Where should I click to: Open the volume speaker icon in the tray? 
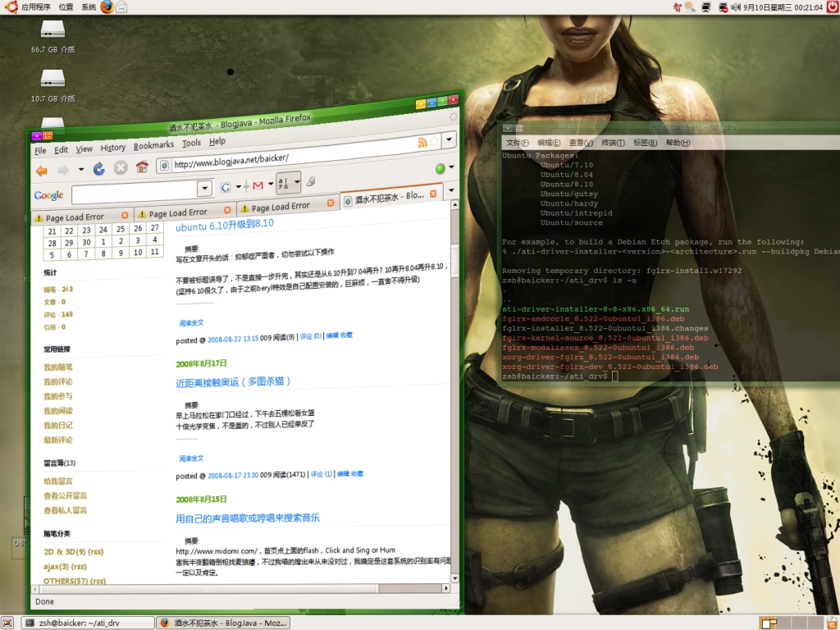click(736, 7)
